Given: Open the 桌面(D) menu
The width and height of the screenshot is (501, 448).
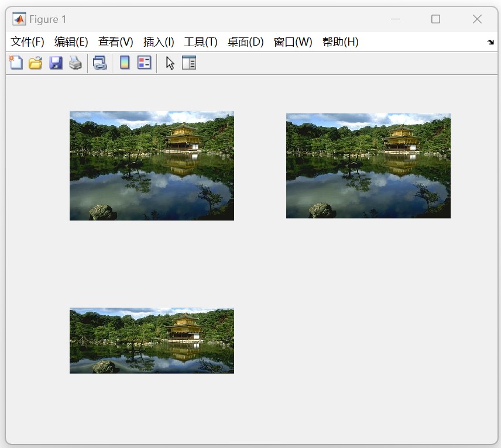Looking at the screenshot, I should click(x=245, y=42).
